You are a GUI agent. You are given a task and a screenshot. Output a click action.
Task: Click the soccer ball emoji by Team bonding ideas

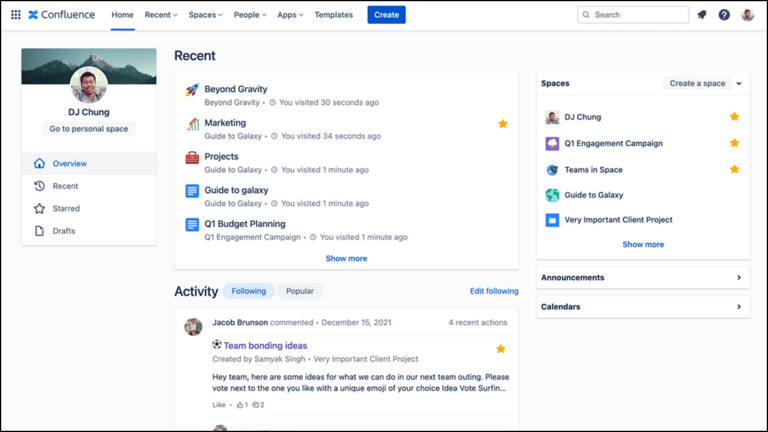click(x=216, y=344)
